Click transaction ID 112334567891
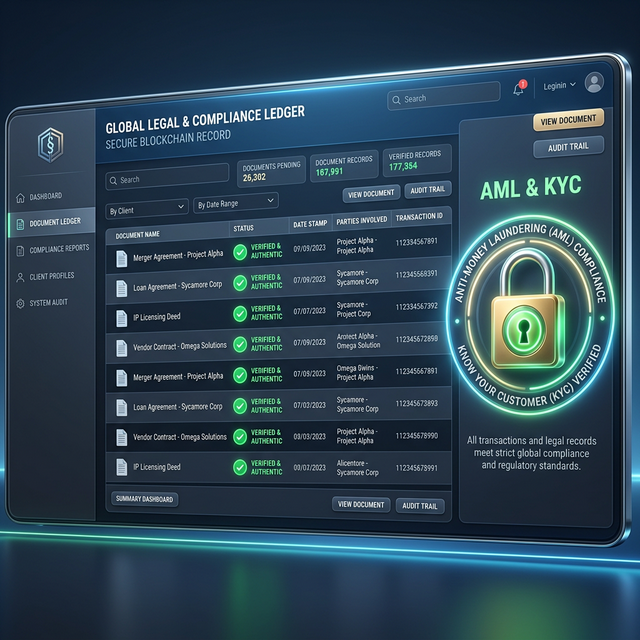Viewport: 640px width, 640px height. point(416,242)
